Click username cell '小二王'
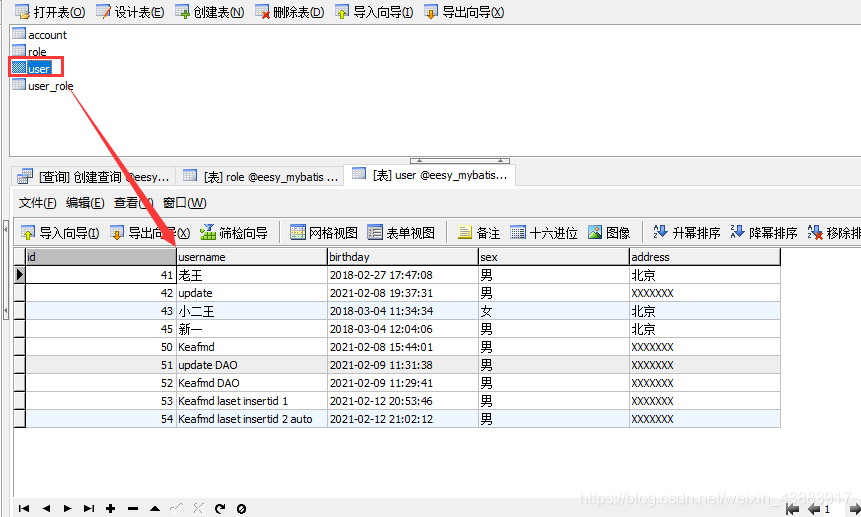 [x=251, y=311]
